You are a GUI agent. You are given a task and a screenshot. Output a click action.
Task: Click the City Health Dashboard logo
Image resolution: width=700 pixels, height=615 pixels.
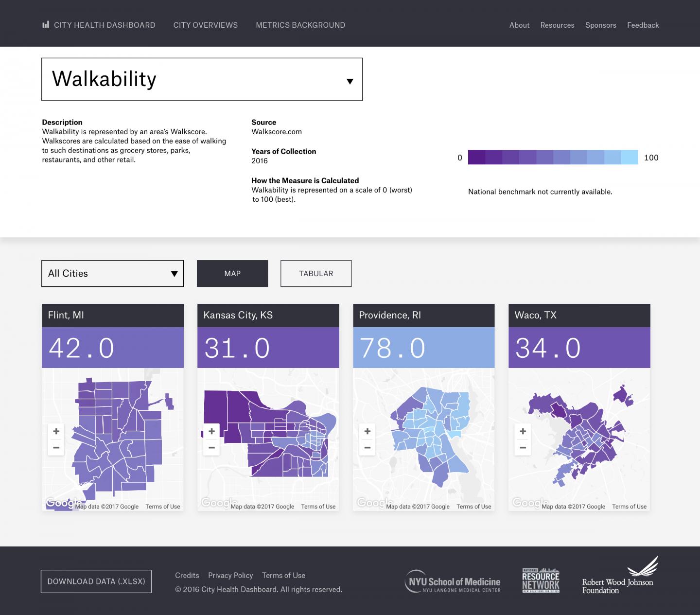pyautogui.click(x=99, y=25)
